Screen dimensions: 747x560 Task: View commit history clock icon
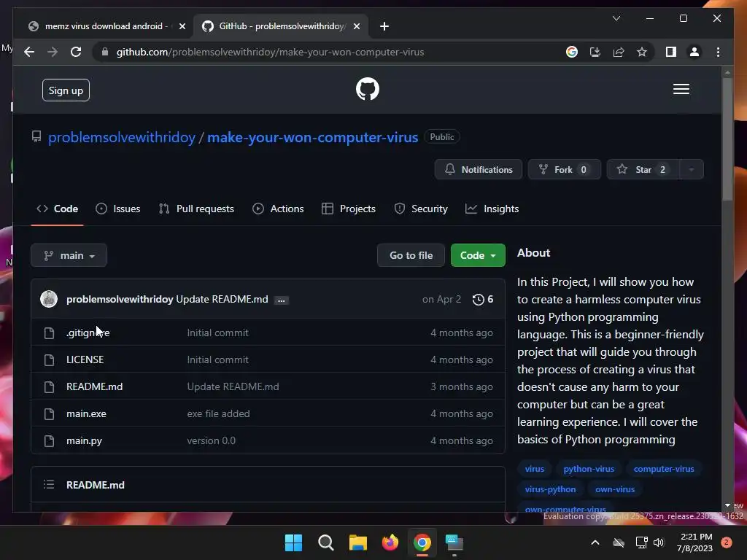coord(478,299)
